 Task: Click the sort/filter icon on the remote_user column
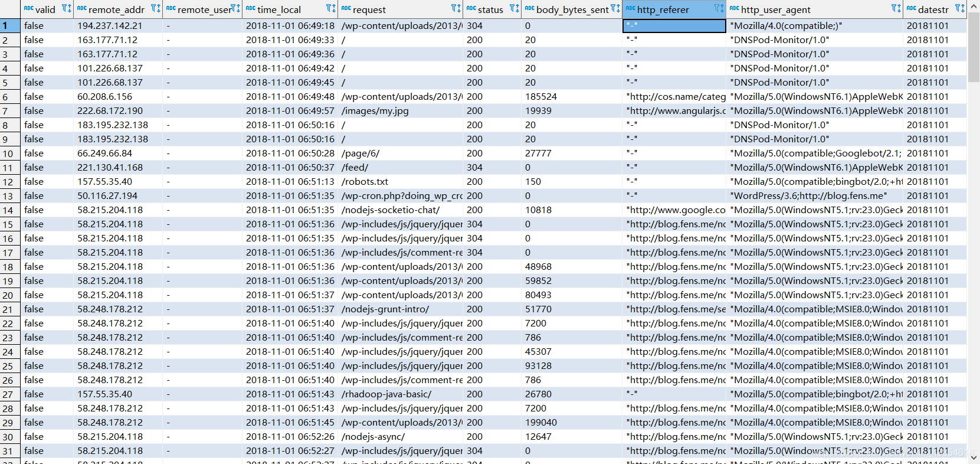pyautogui.click(x=235, y=9)
